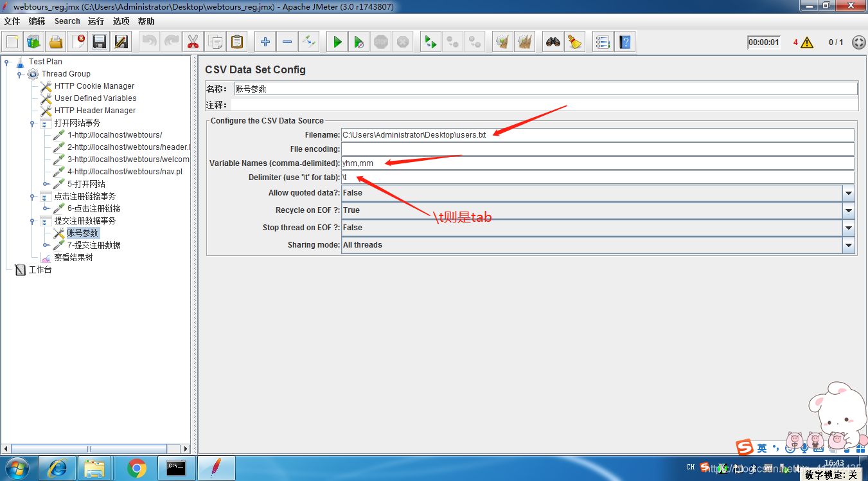
Task: Open Chrome from the taskbar
Action: coord(136,468)
